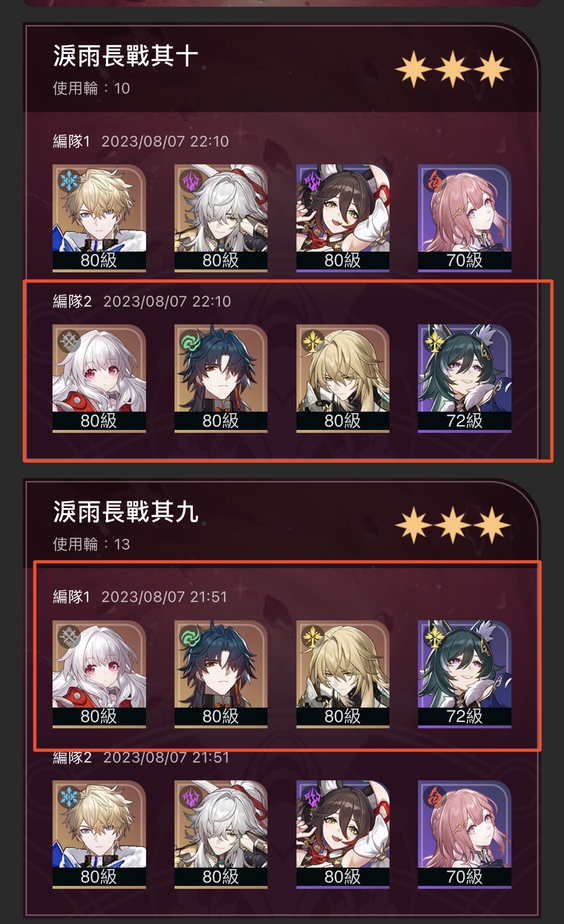Click Lightning element icon on Tingyun in 其九 編隊2
This screenshot has width=564, height=924.
coord(312,797)
